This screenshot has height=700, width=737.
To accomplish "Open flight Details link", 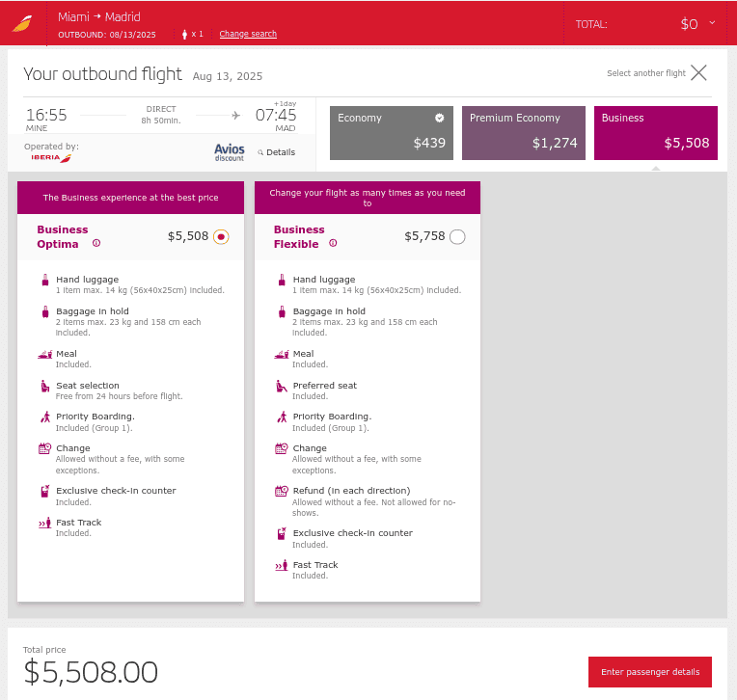I will [x=281, y=152].
